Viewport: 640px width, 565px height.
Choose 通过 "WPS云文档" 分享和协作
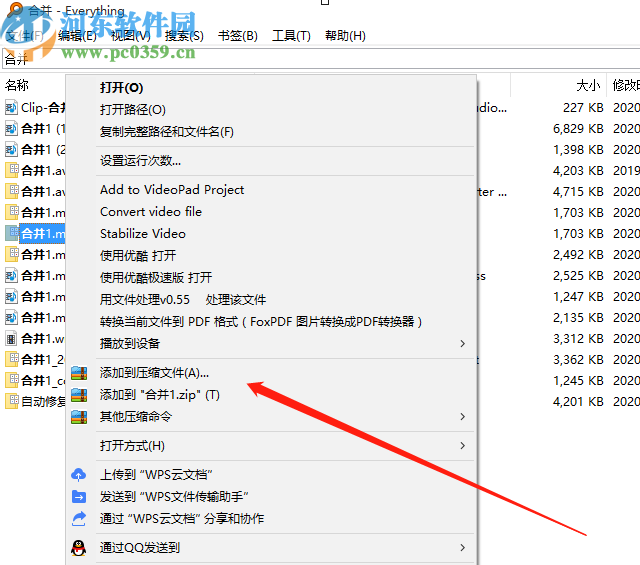(182, 519)
